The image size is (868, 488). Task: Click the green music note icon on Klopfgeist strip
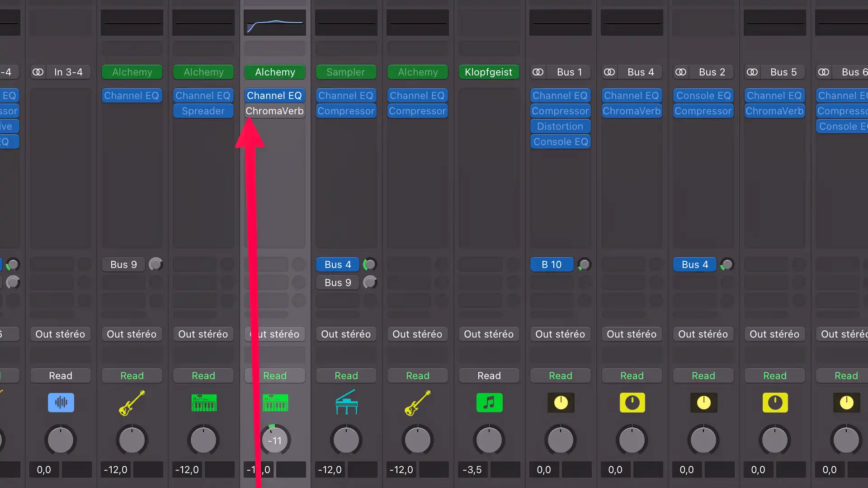click(489, 402)
